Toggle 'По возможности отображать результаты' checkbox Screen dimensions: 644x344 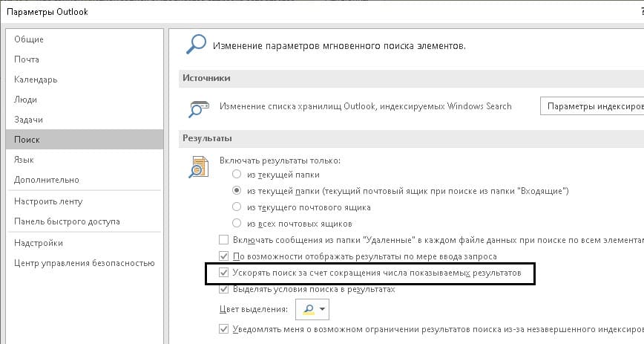223,256
